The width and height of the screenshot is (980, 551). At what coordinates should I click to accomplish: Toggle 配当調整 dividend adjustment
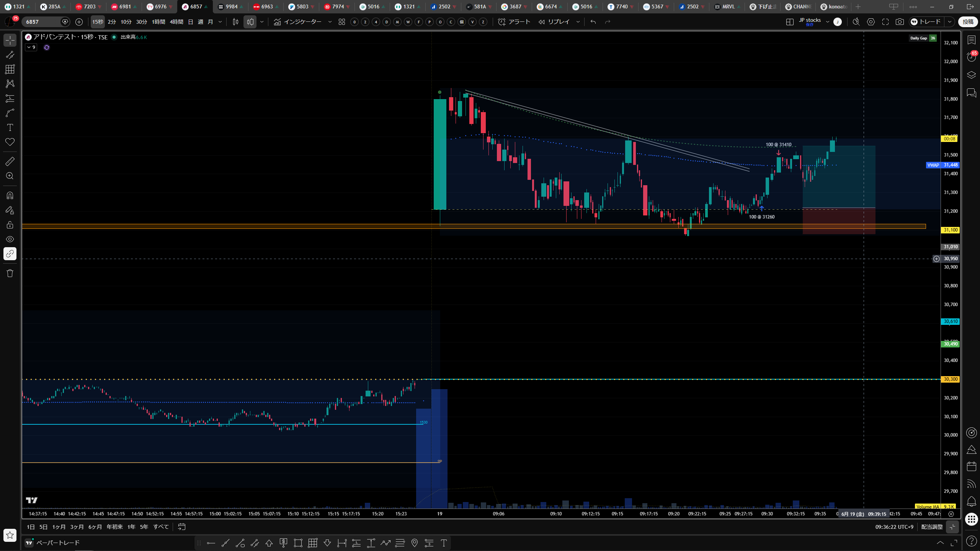[932, 527]
